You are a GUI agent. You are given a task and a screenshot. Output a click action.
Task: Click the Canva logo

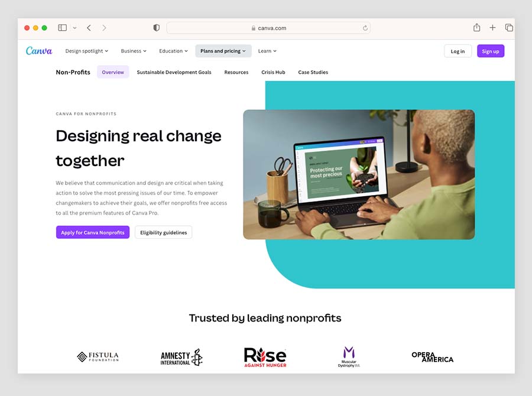pos(39,51)
